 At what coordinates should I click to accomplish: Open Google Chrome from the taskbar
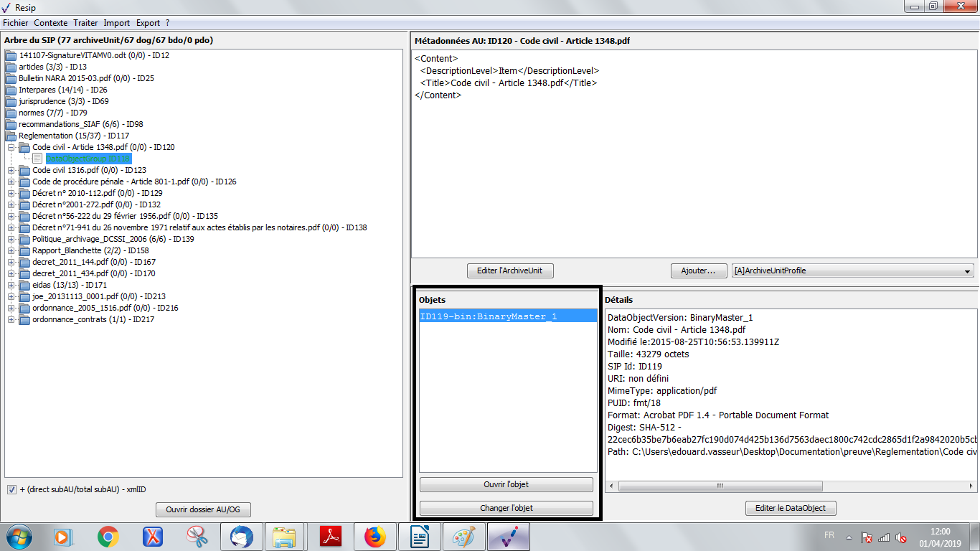click(x=108, y=536)
